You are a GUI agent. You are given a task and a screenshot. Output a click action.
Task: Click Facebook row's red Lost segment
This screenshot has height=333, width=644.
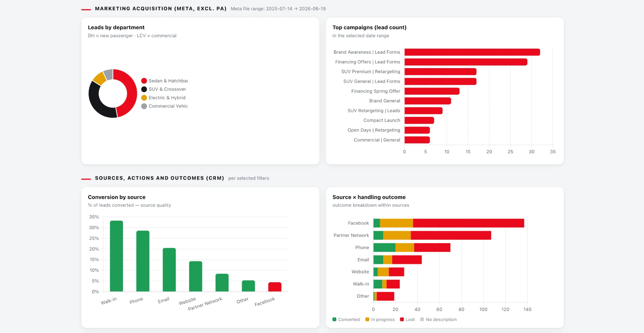pyautogui.click(x=469, y=223)
